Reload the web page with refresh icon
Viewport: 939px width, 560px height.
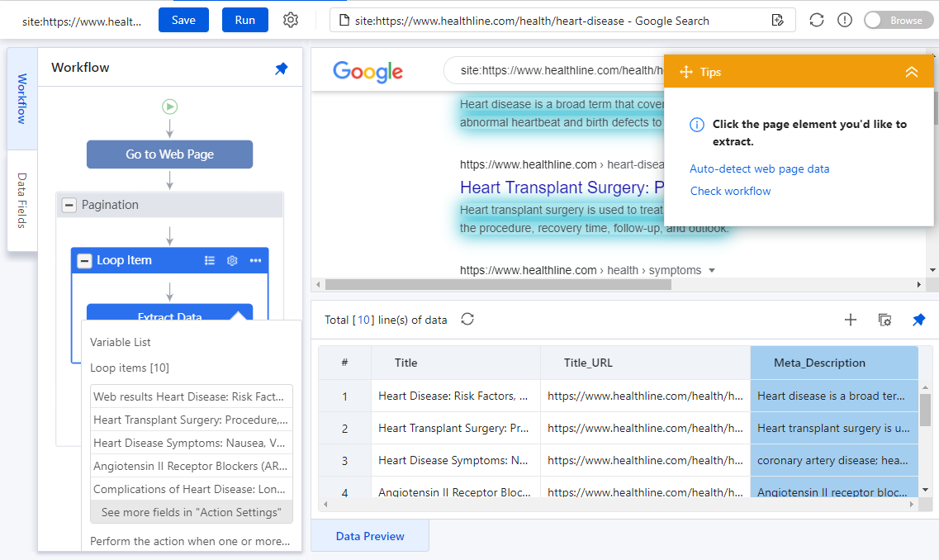coord(816,20)
